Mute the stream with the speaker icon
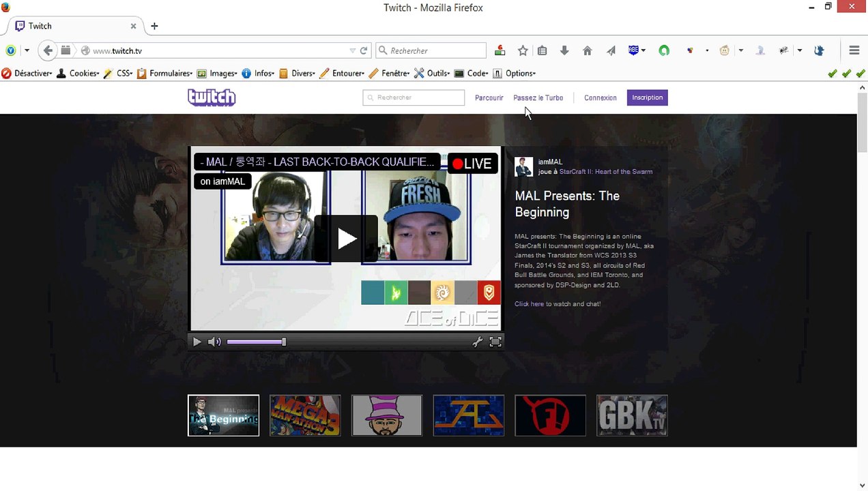The width and height of the screenshot is (868, 491). 214,342
